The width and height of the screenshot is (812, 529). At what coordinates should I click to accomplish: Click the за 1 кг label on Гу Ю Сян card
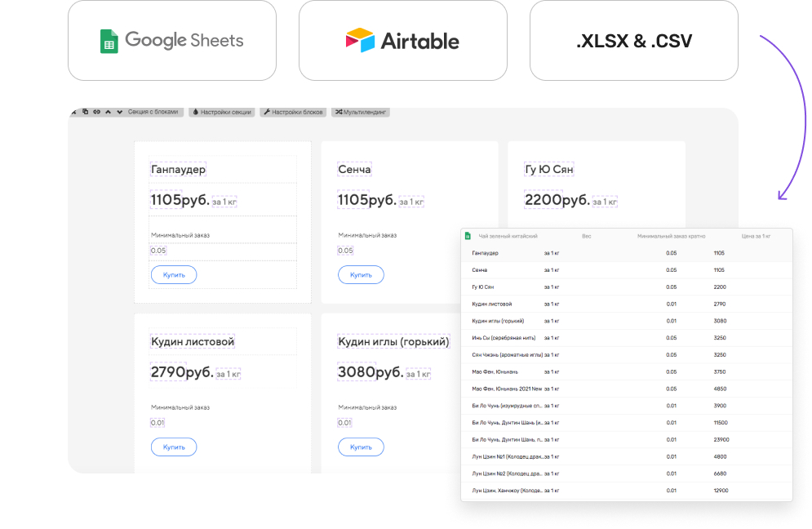(605, 202)
